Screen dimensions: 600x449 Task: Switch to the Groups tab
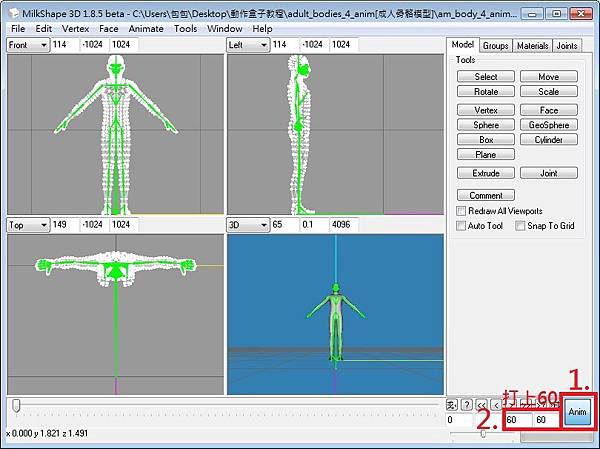point(495,46)
